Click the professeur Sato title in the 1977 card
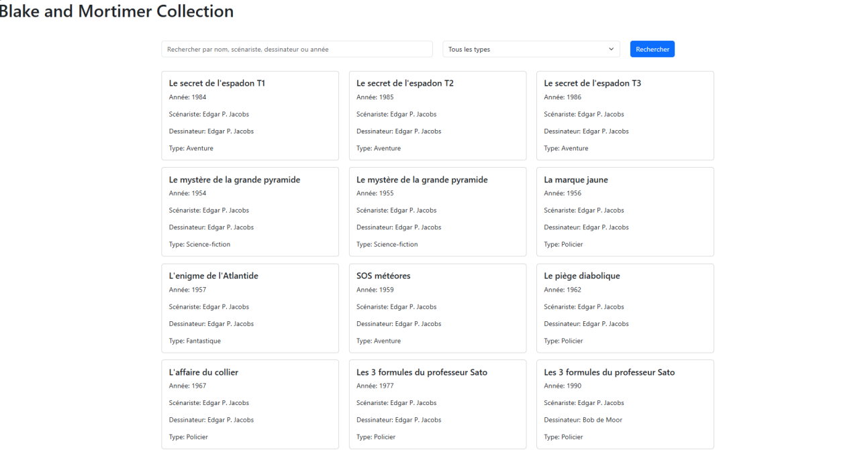This screenshot has height=450, width=868. (x=422, y=372)
